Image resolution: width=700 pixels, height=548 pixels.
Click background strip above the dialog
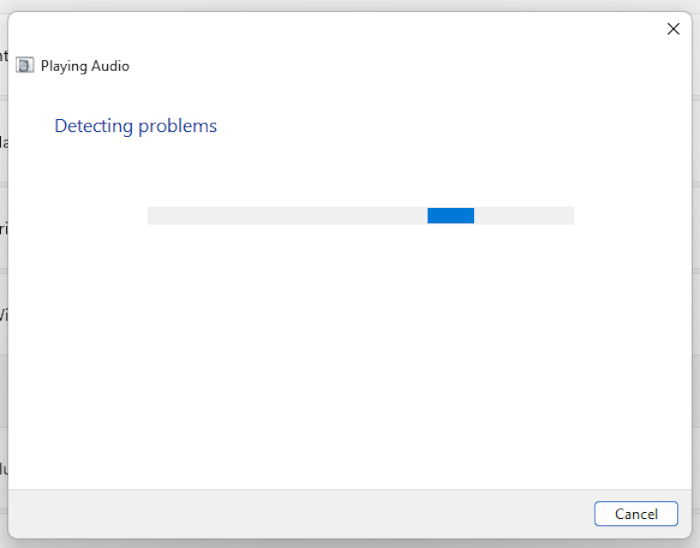[x=350, y=5]
